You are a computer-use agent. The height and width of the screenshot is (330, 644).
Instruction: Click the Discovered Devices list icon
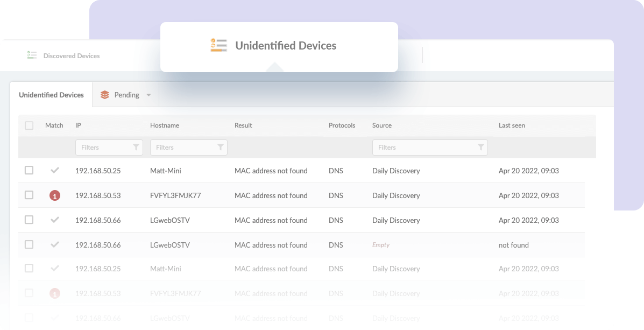click(32, 55)
